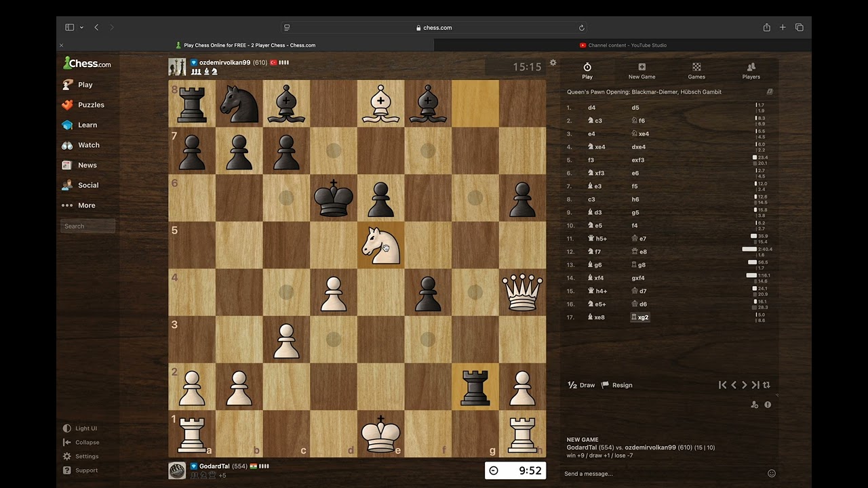Open the Social section
Screen dimensions: 868x488
[x=80, y=185]
